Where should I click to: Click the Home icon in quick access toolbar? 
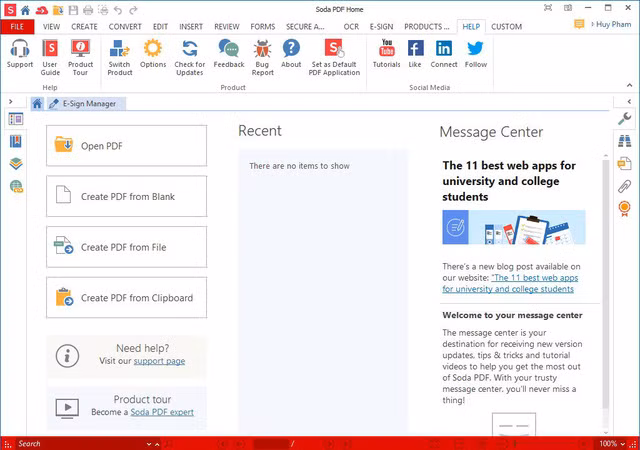click(25, 10)
